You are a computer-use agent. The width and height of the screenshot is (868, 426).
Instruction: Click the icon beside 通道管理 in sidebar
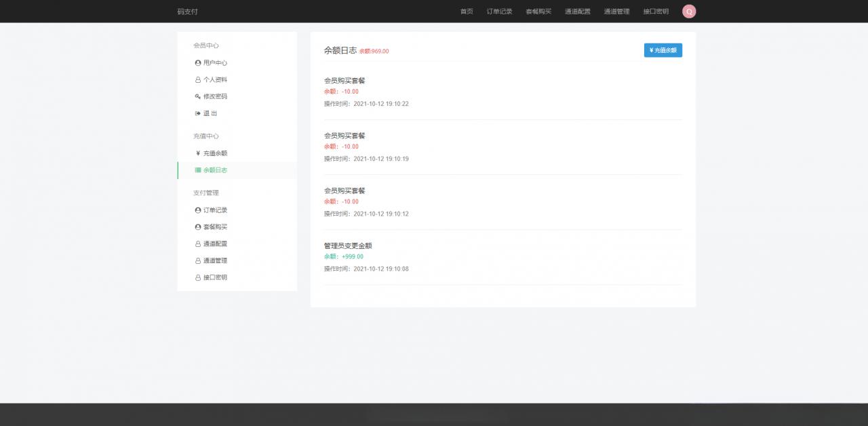point(198,261)
